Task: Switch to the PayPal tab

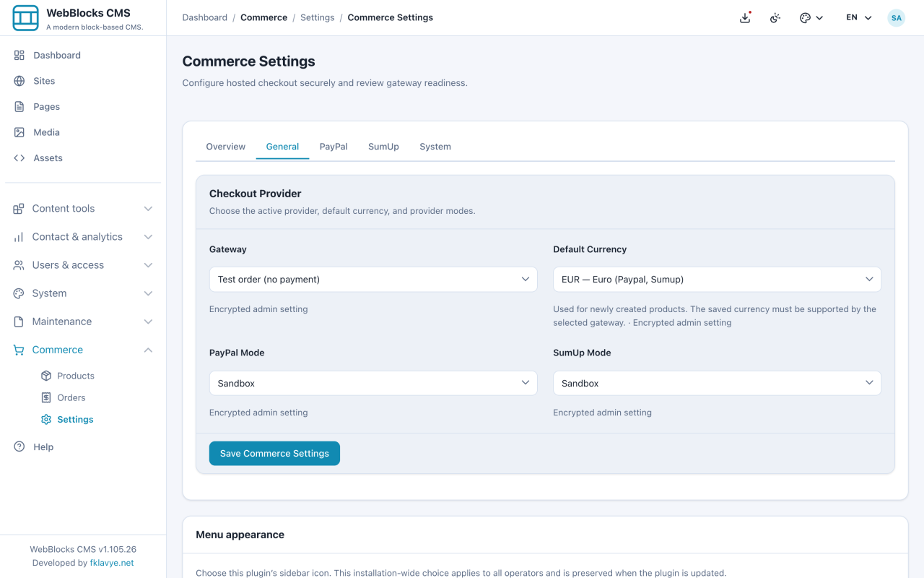Action: [334, 147]
